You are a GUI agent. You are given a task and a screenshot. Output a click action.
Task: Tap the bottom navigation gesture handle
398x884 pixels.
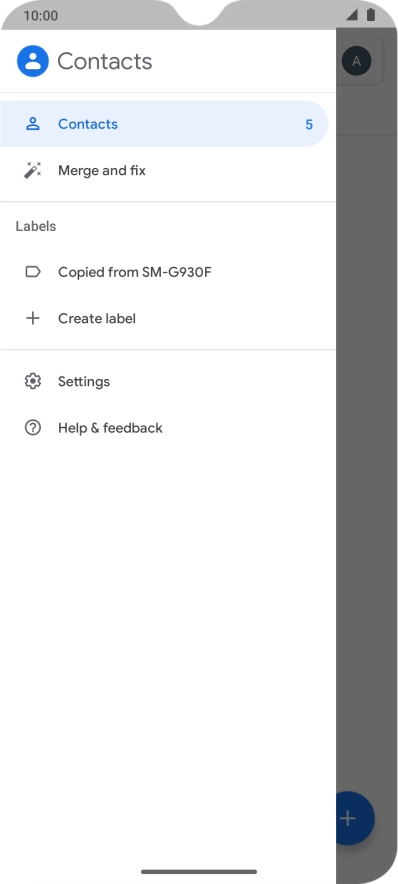coord(199,872)
